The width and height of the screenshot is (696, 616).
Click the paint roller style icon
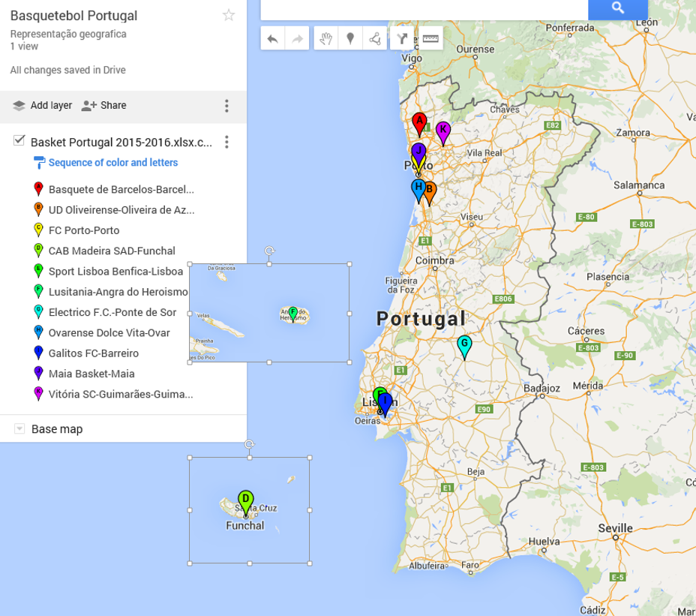[x=39, y=163]
